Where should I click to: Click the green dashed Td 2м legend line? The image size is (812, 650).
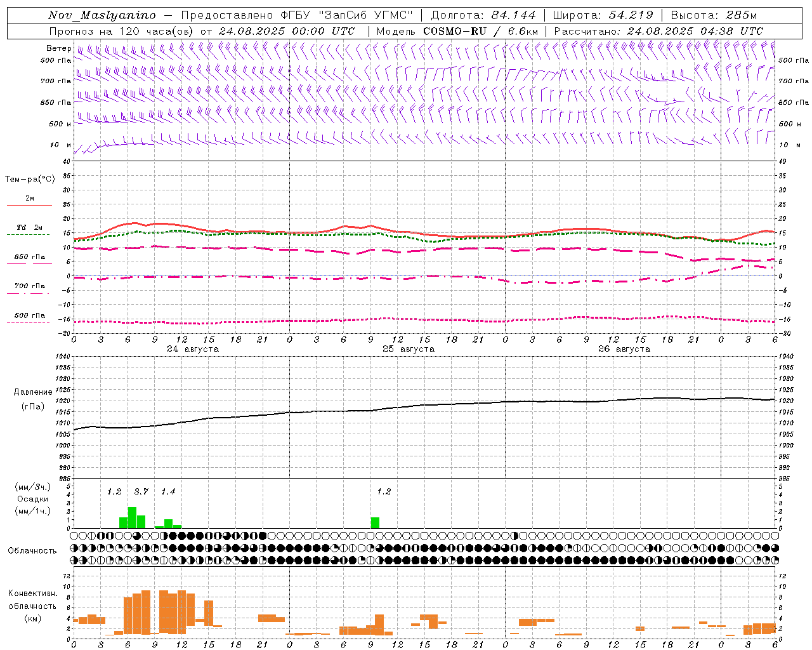[29, 234]
